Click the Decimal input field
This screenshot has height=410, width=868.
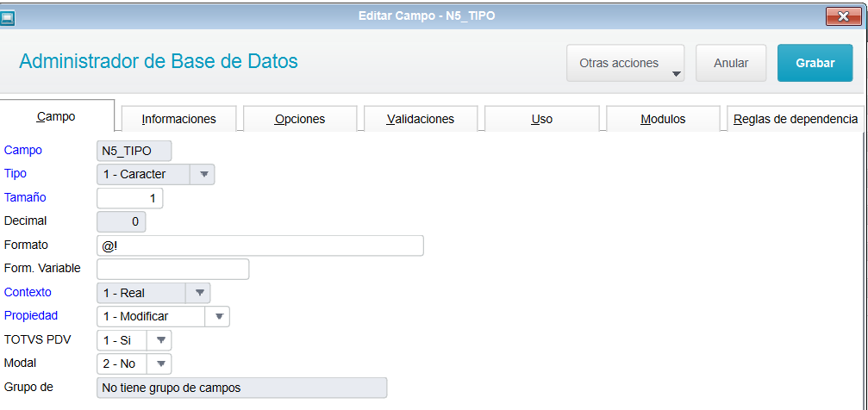click(x=122, y=221)
